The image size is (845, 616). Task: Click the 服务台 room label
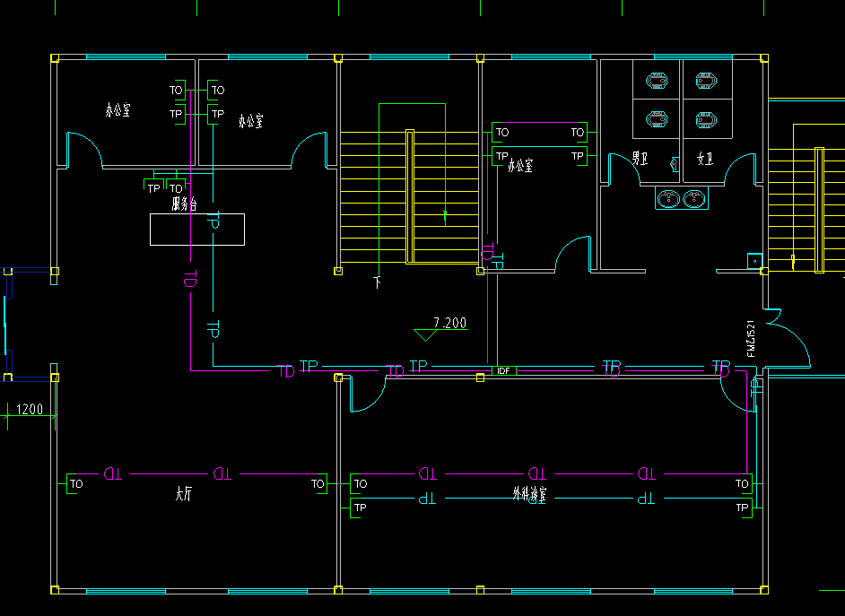(x=184, y=204)
